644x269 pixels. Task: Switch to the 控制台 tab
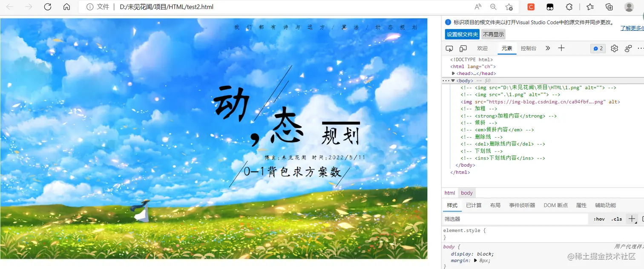[529, 48]
